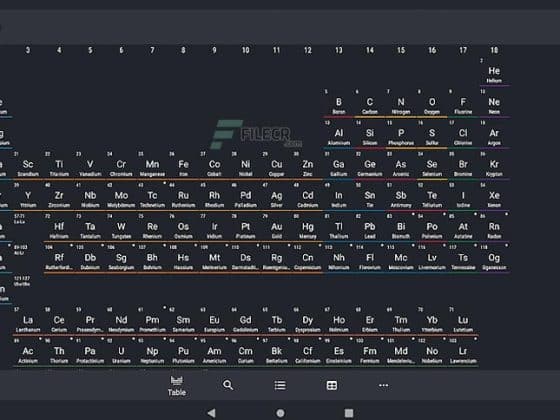Viewport: 560px width, 420px height.
Task: Open the Oganesson (Og) element
Action: click(x=494, y=259)
